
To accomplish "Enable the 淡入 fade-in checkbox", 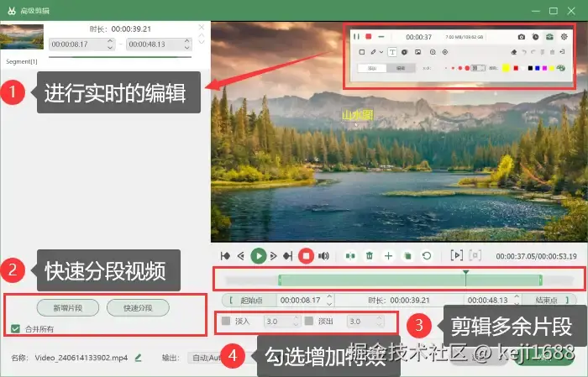I will (x=226, y=321).
